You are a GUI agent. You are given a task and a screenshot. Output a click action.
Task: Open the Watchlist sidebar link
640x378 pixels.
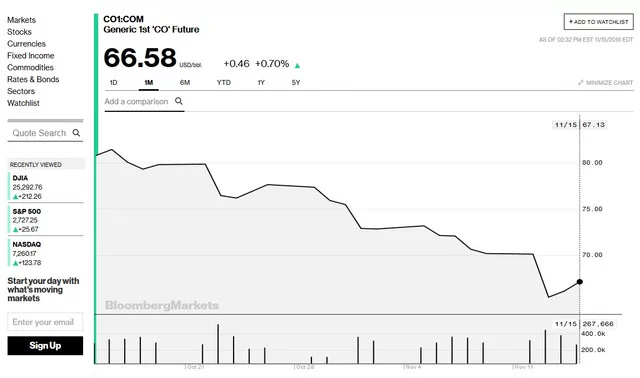pyautogui.click(x=23, y=103)
